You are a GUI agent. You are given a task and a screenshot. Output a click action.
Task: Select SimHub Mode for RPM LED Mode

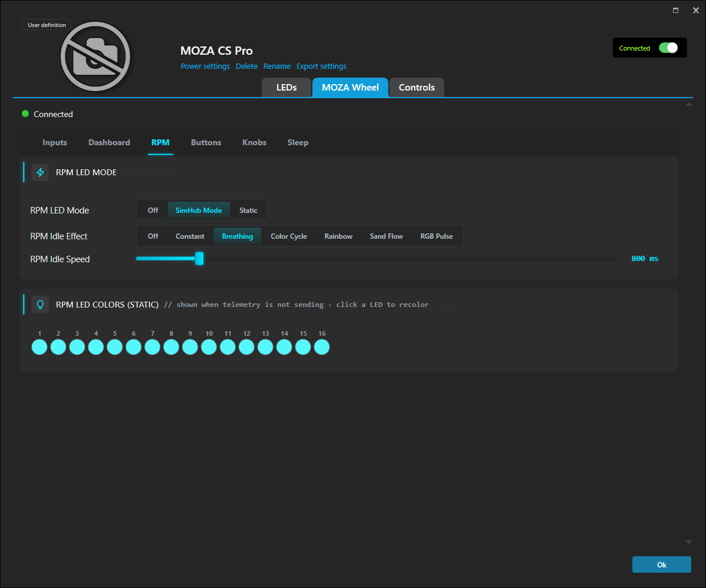click(x=199, y=211)
